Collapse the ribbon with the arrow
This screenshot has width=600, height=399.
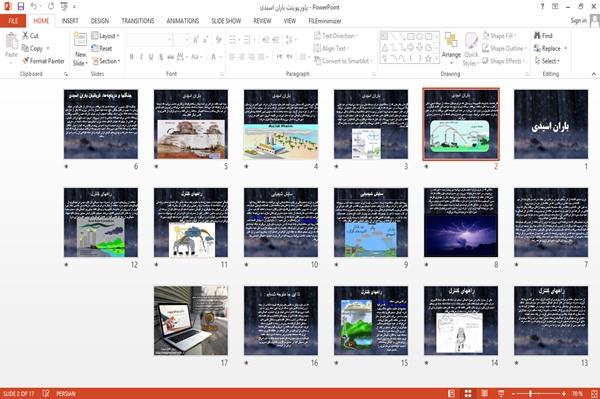coord(594,74)
